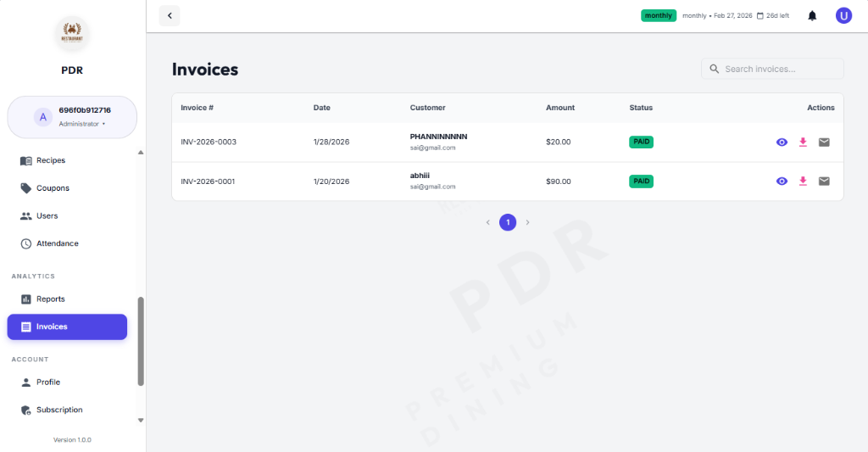Image resolution: width=868 pixels, height=452 pixels.
Task: Open the Users menu item
Action: 67,216
